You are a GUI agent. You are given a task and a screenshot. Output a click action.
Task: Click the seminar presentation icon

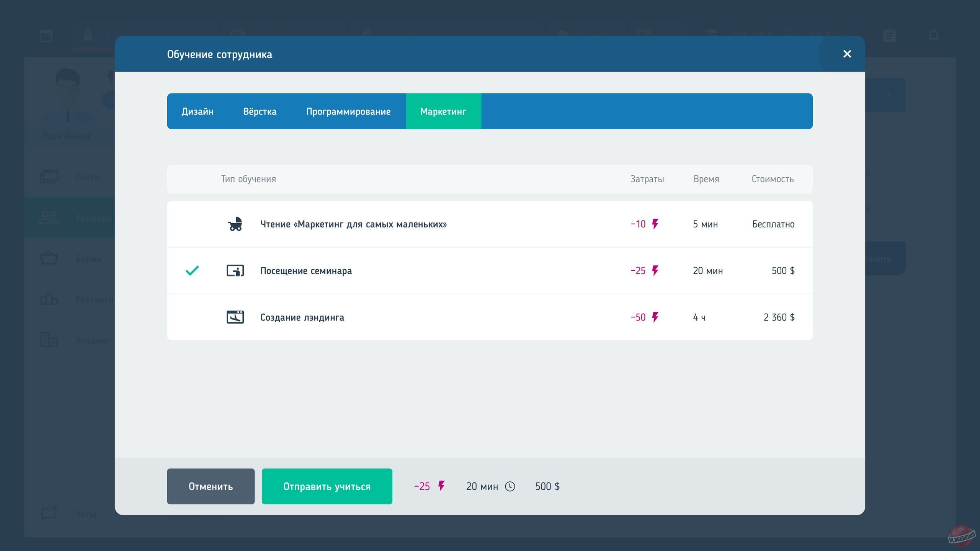point(235,271)
